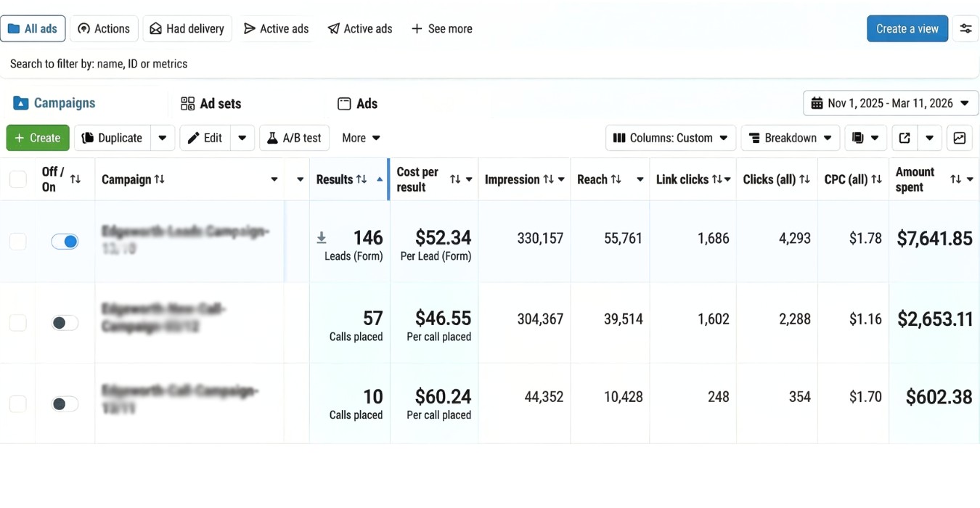Click the filter sliders icon beside Create a view
This screenshot has width=980, height=508.
(965, 28)
